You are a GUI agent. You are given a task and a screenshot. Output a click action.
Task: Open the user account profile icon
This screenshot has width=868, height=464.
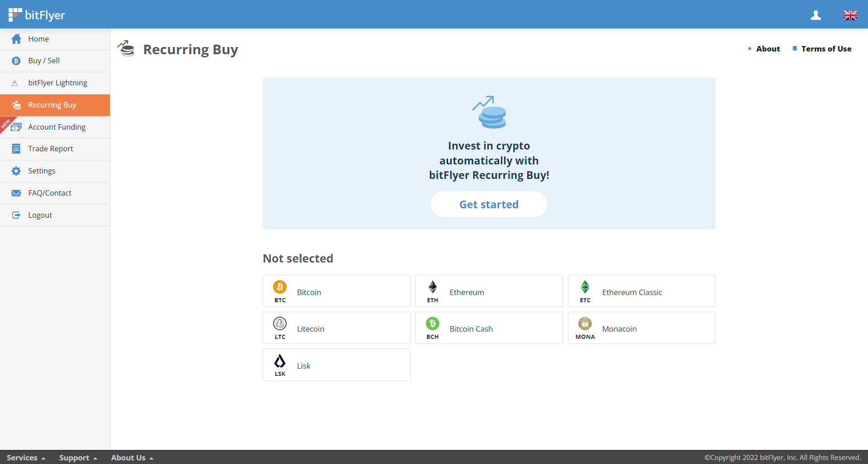click(816, 15)
